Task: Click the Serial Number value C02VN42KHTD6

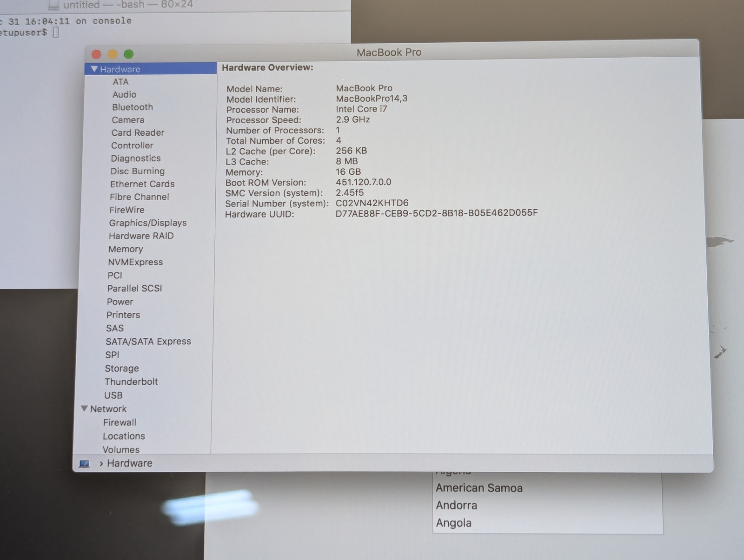Action: [x=372, y=203]
